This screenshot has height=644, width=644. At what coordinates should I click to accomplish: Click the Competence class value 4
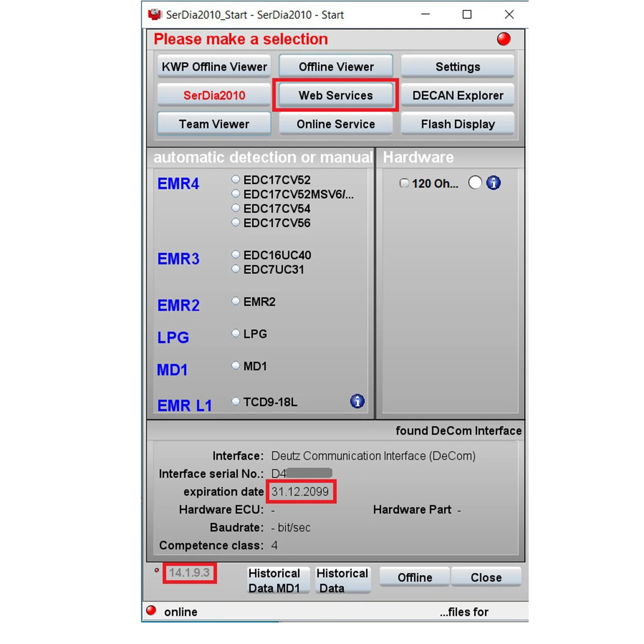pos(274,545)
